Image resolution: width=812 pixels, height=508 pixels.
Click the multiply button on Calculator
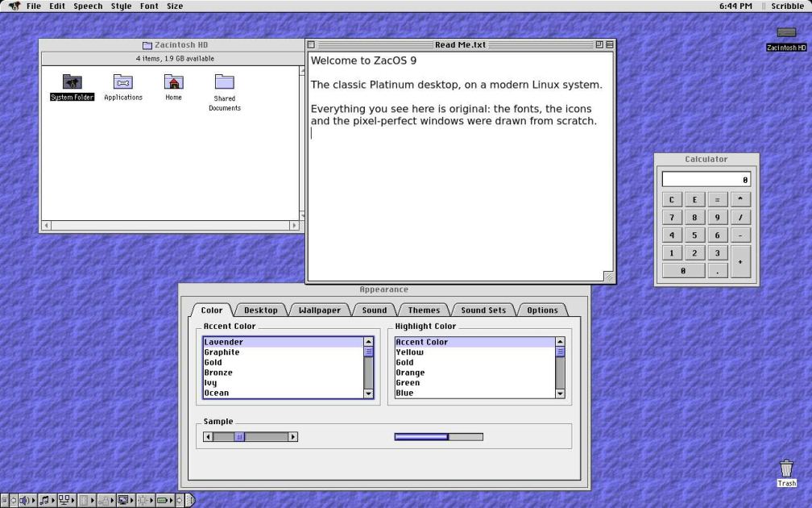pyautogui.click(x=740, y=200)
